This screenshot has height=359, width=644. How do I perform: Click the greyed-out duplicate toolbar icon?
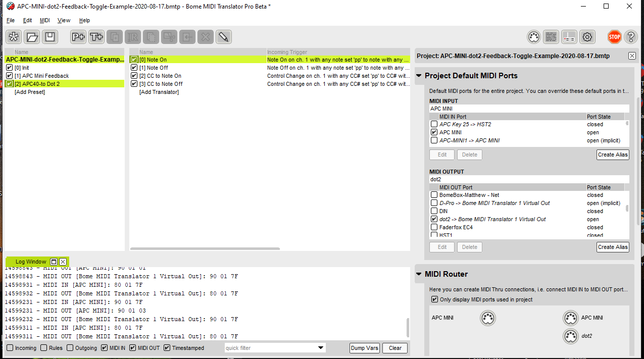[115, 37]
